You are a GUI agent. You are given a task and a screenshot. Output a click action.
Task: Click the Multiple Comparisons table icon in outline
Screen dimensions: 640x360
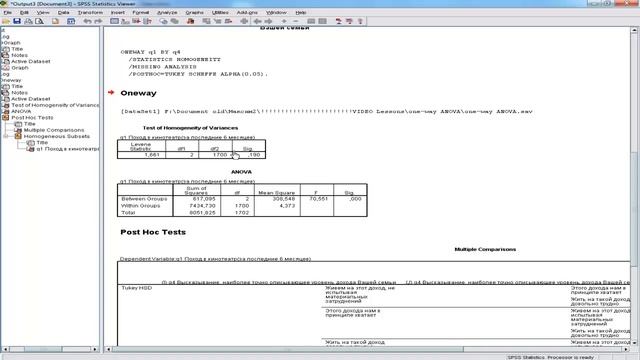click(x=18, y=130)
